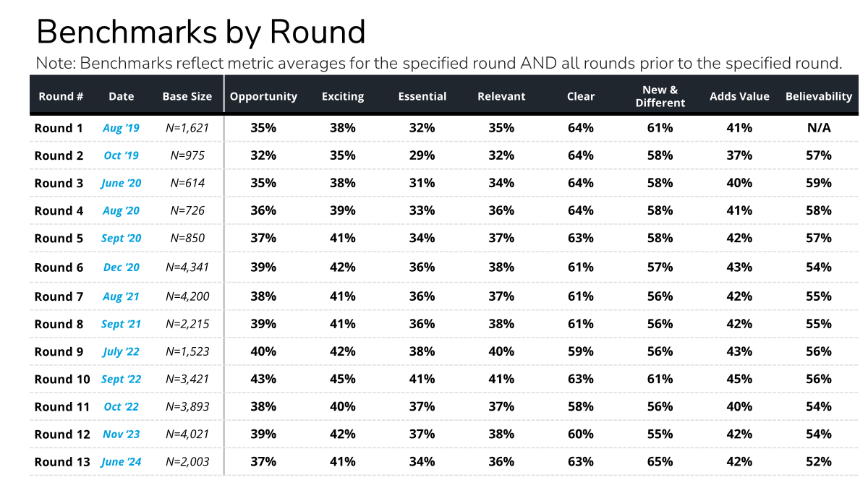Select the Base Size column header
This screenshot has height=488, width=868.
187,96
